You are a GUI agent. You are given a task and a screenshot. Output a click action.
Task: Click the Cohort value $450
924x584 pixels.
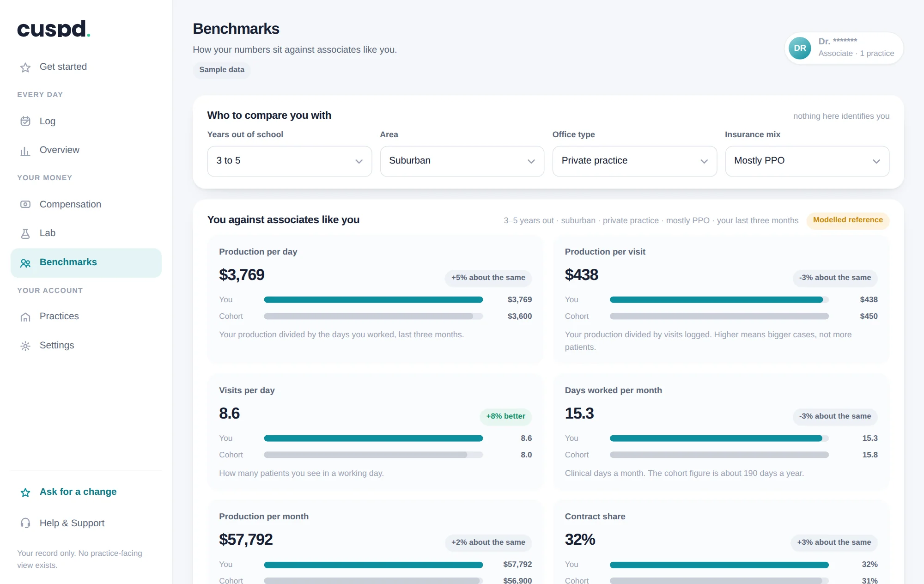(x=869, y=316)
